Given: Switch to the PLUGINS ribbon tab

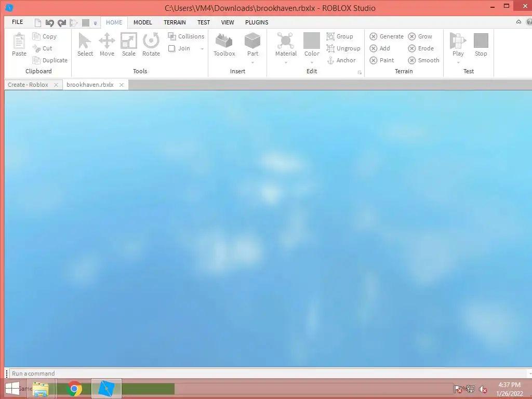Looking at the screenshot, I should pos(257,22).
